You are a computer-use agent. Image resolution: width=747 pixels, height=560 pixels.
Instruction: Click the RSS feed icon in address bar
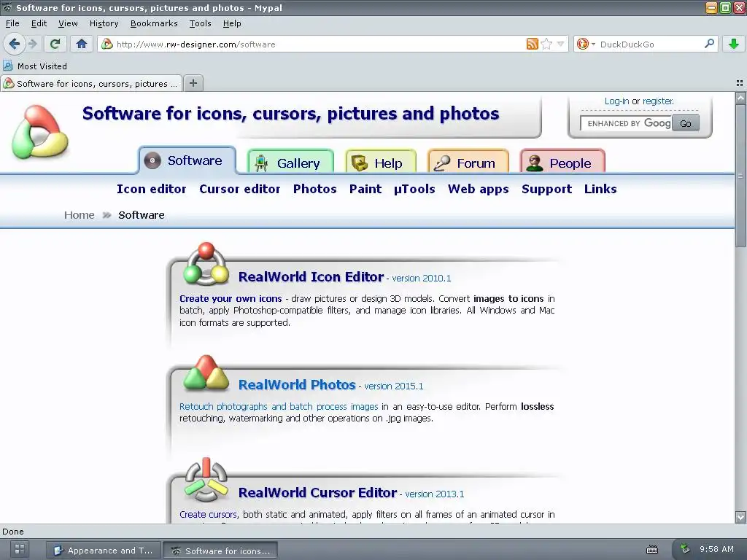[532, 44]
